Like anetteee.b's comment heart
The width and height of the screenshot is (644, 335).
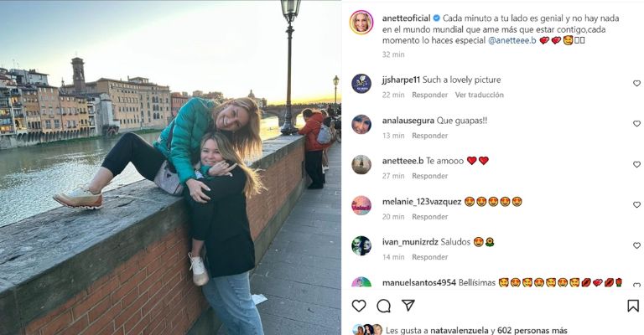(636, 164)
